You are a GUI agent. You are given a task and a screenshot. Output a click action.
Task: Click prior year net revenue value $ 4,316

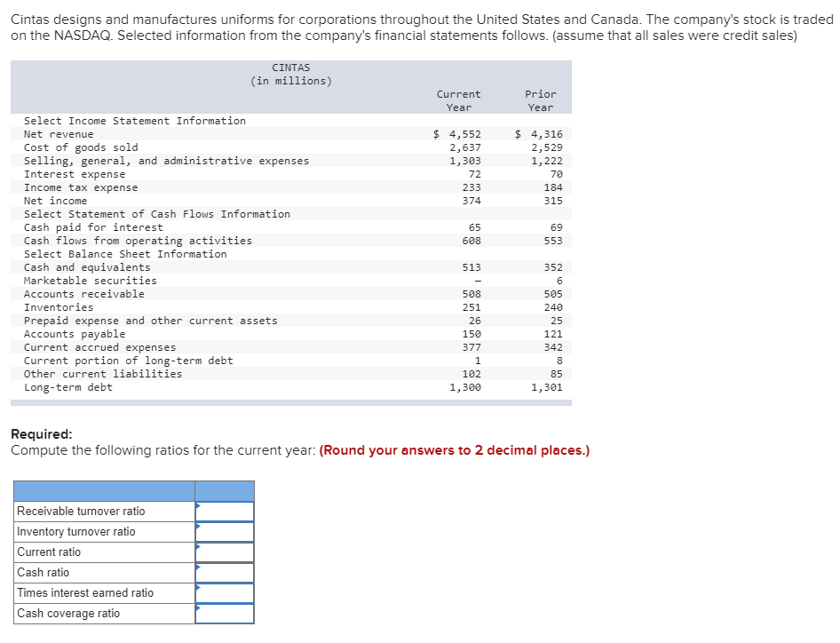(x=538, y=134)
